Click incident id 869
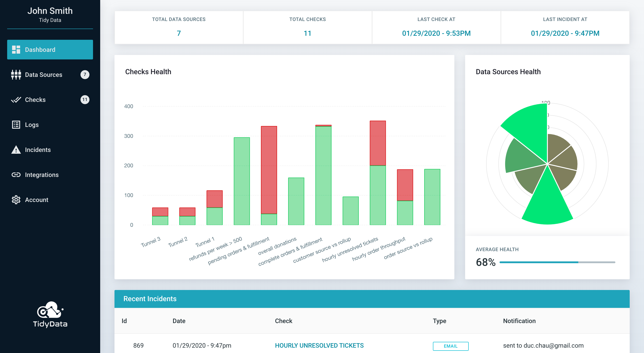Viewport: 644px width, 353px height. pyautogui.click(x=138, y=345)
